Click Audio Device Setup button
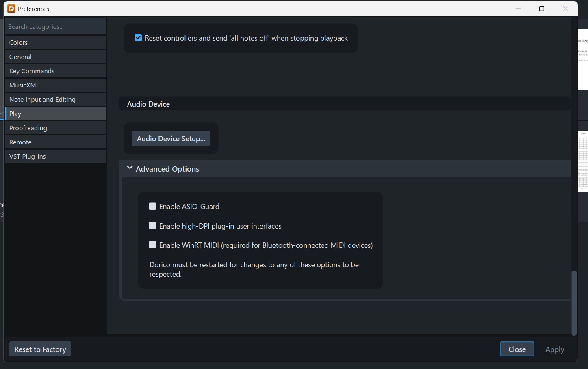 click(171, 138)
